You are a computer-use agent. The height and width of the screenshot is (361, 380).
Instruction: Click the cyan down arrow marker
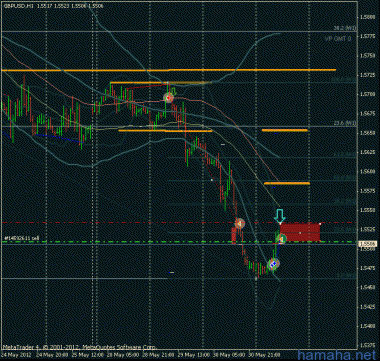pos(280,216)
